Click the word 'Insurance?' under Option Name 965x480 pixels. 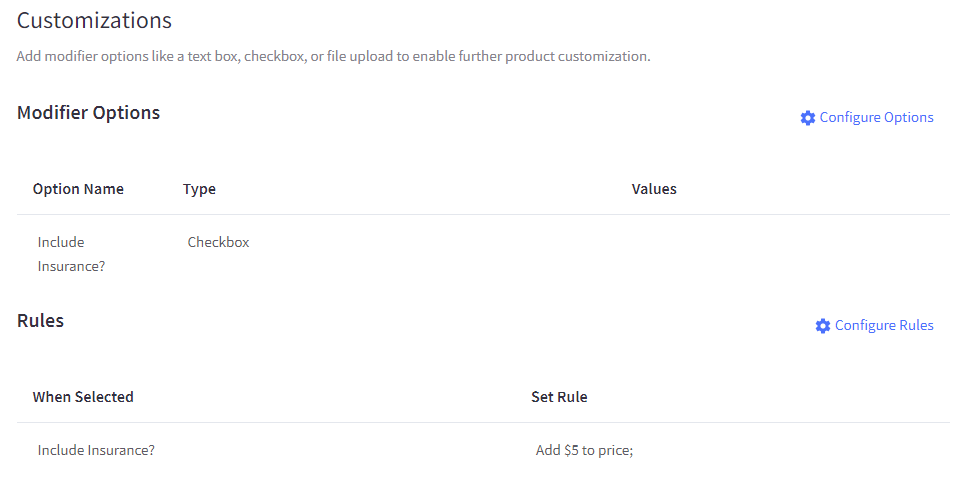tap(71, 267)
